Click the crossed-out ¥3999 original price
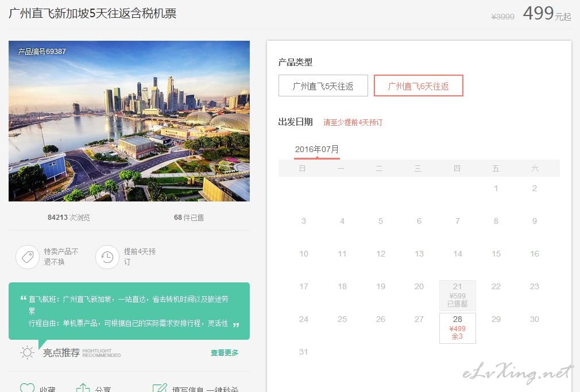Image resolution: width=580 pixels, height=392 pixels. coord(502,17)
